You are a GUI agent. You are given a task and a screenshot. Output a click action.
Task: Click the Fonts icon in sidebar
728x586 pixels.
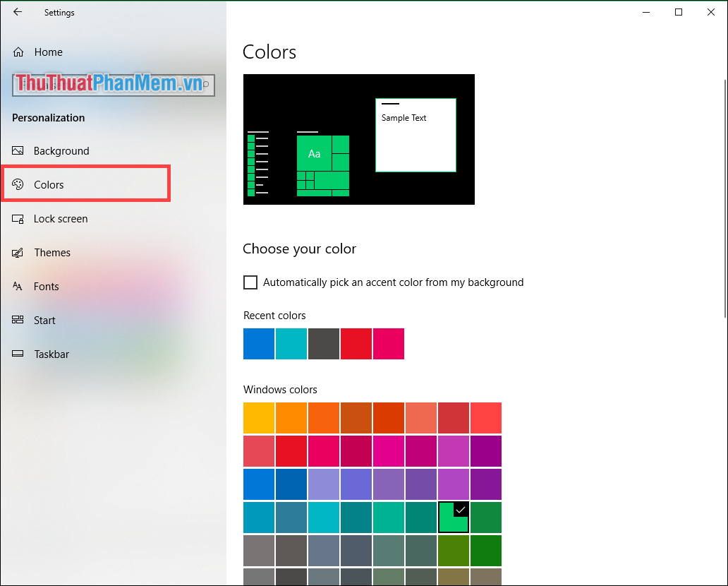pos(18,286)
